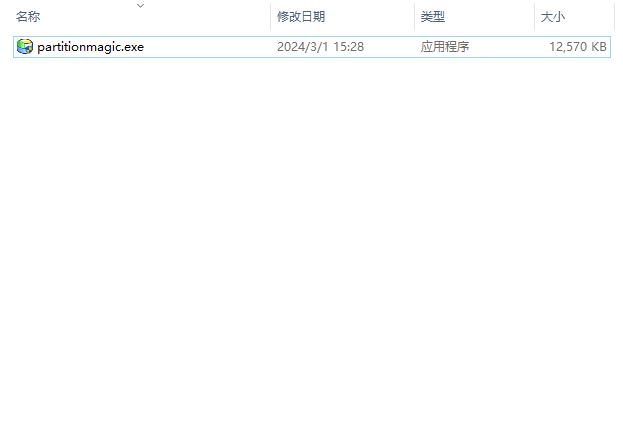This screenshot has width=623, height=438.
Task: Sort files by the 大小 column header
Action: [x=553, y=17]
